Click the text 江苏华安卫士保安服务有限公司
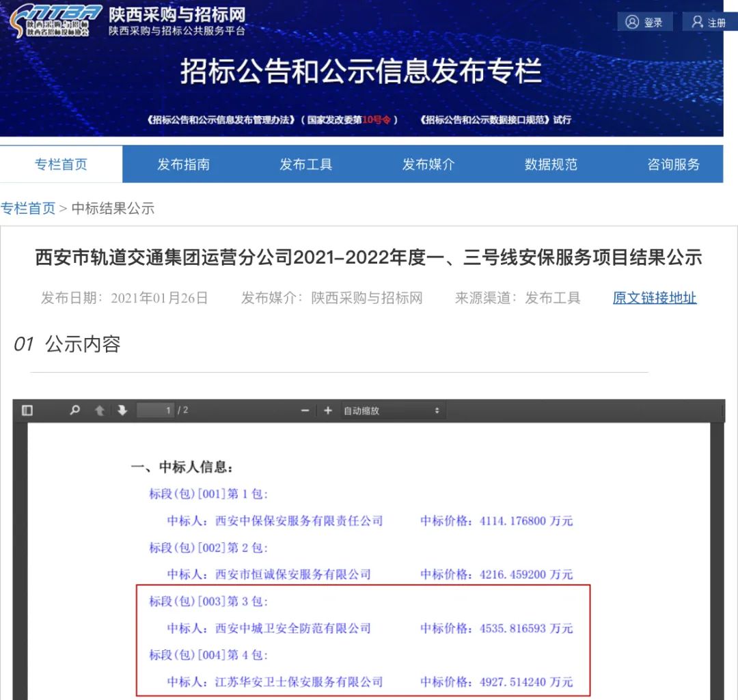This screenshot has width=738, height=700. coord(299,682)
